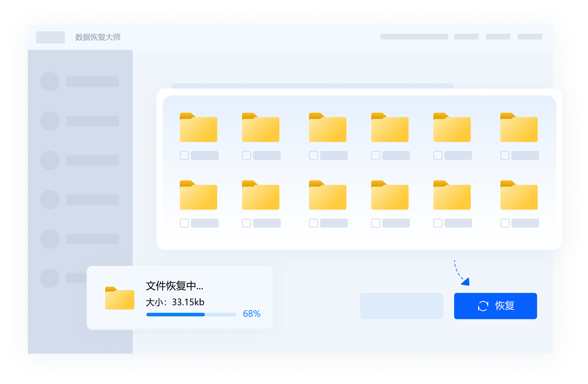Viewport: 588px width, 384px height.
Task: Click the 68% progress percentage
Action: [x=252, y=313]
